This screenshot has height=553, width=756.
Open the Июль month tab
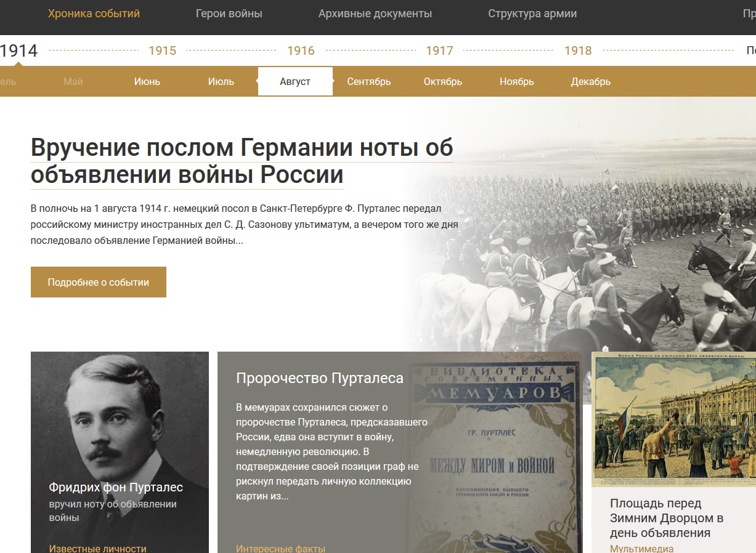(x=221, y=81)
